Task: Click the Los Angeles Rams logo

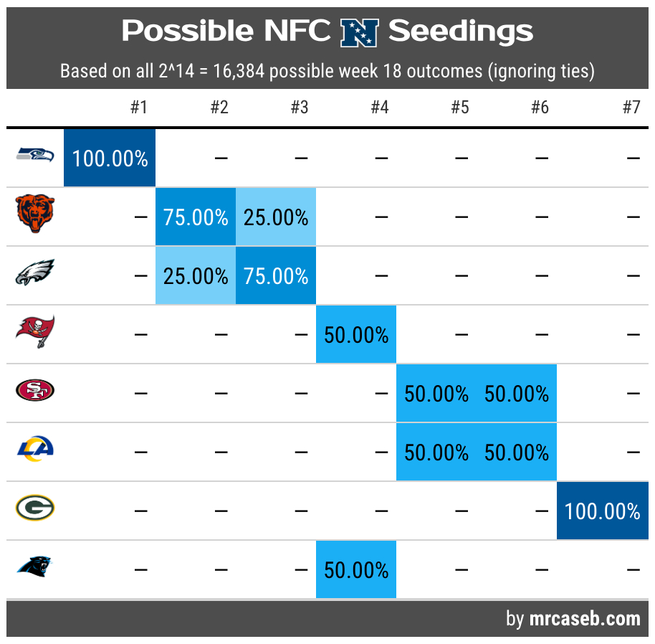Action: click(x=35, y=450)
